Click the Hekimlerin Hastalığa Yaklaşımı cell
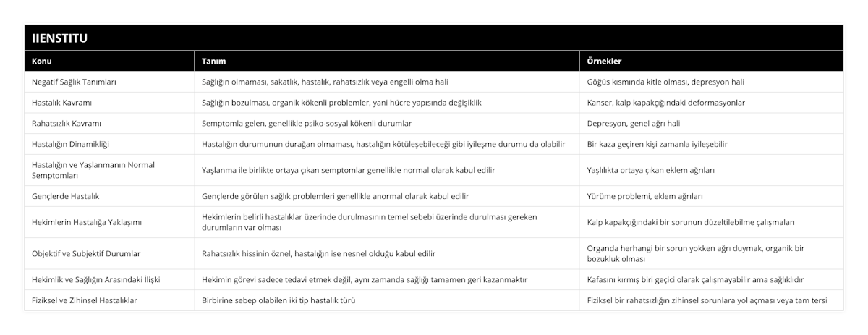The height and width of the screenshot is (335, 868). [87, 222]
